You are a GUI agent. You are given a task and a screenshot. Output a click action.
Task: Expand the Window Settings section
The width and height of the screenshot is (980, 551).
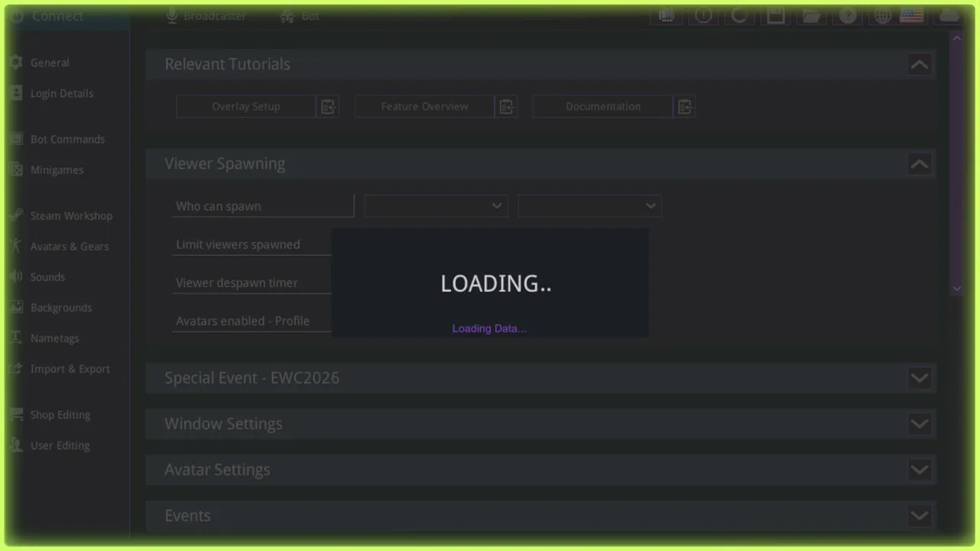(919, 424)
